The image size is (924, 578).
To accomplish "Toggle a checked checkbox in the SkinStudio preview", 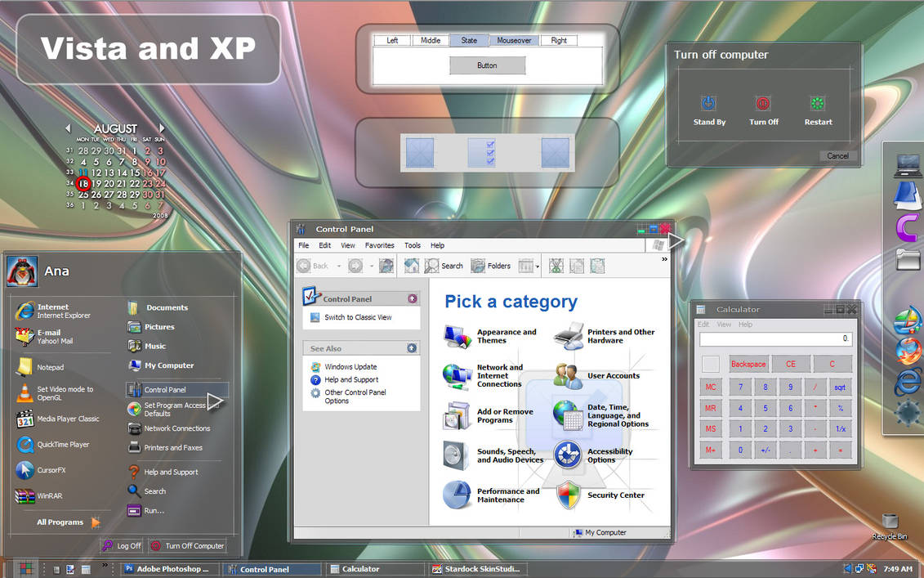I will [491, 152].
